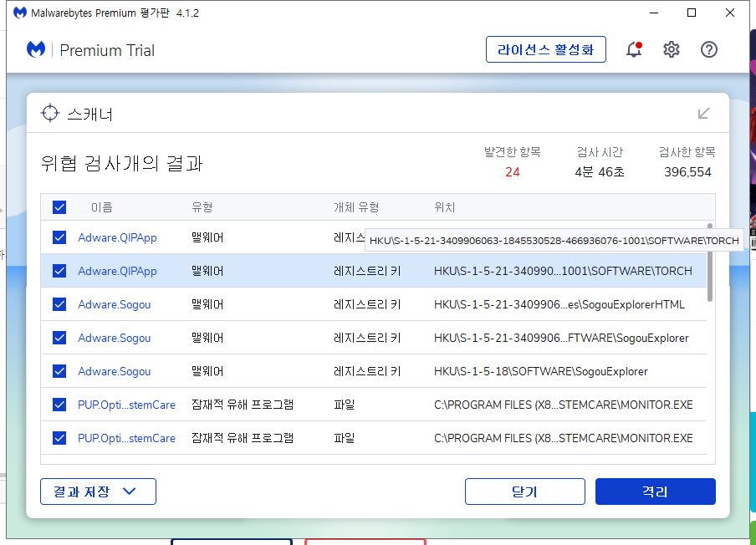The image size is (756, 545).
Task: Open Adware.Sogou link in SogouExplorerHTML row
Action: pyautogui.click(x=115, y=304)
